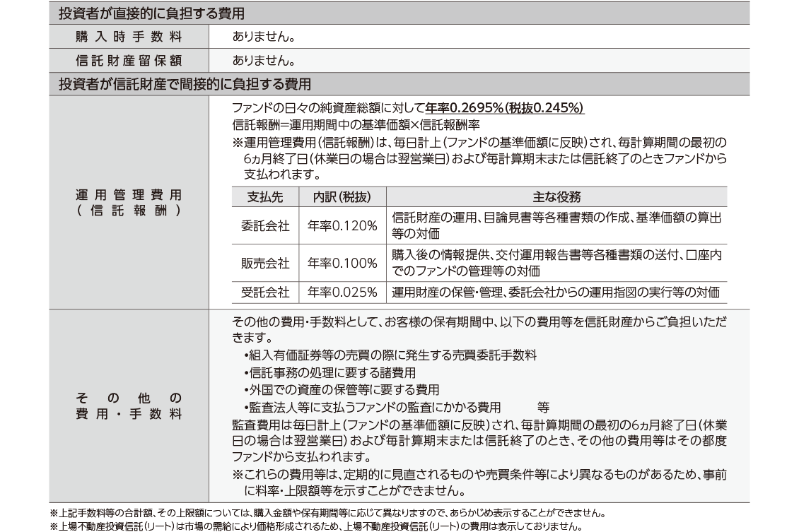This screenshot has width=799, height=532.
Task: Click the underlined 年率0.2695%(税抜0.245%) text
Action: click(505, 109)
